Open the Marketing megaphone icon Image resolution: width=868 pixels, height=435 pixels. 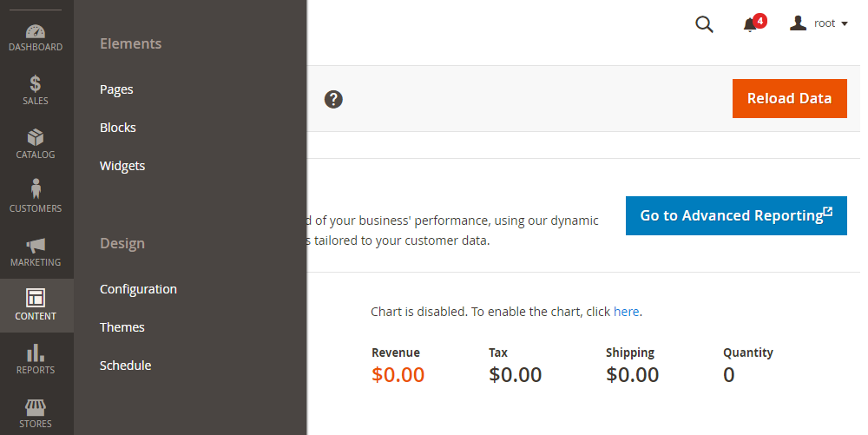(36, 252)
